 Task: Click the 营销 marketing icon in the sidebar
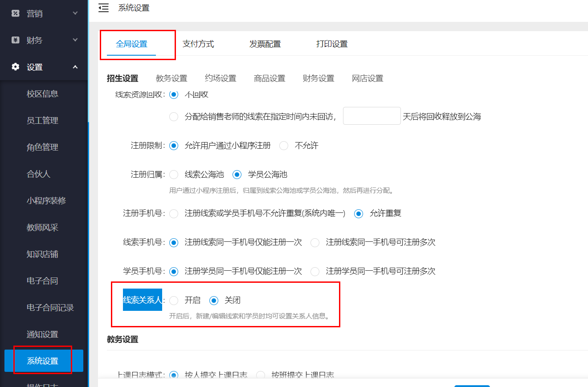[15, 13]
